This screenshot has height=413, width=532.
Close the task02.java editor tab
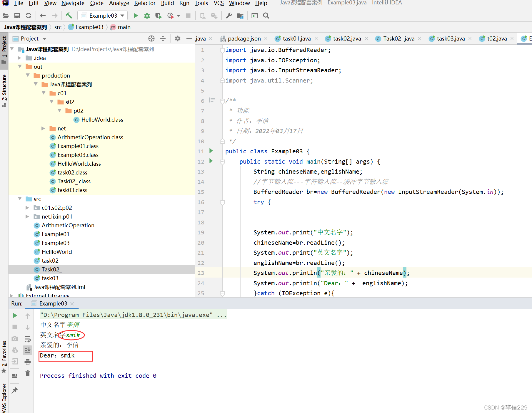pyautogui.click(x=366, y=38)
